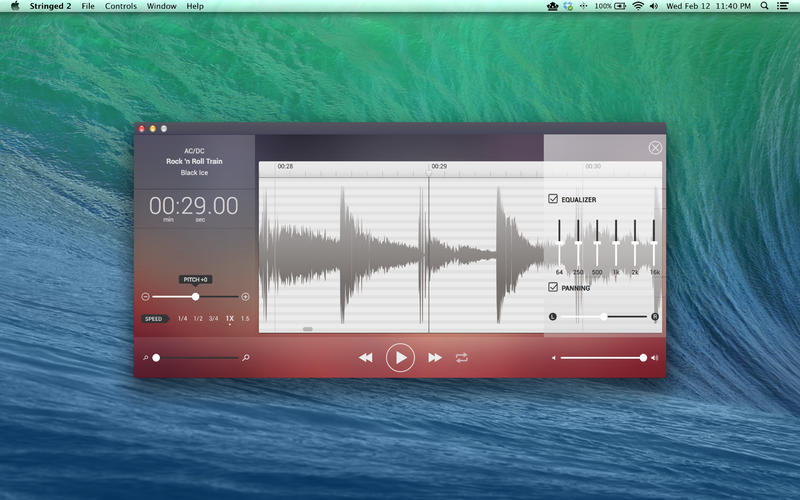Click the menu bar sound volume icon
The height and width of the screenshot is (500, 800).
pyautogui.click(x=654, y=6)
